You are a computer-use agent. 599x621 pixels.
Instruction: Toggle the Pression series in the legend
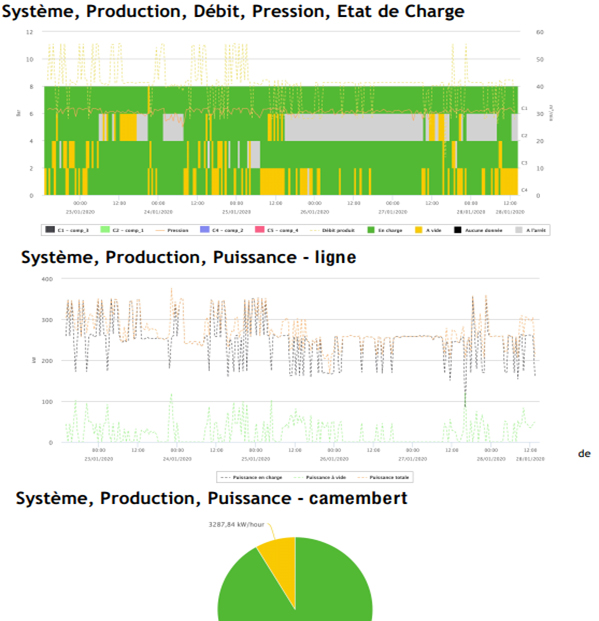(x=172, y=230)
